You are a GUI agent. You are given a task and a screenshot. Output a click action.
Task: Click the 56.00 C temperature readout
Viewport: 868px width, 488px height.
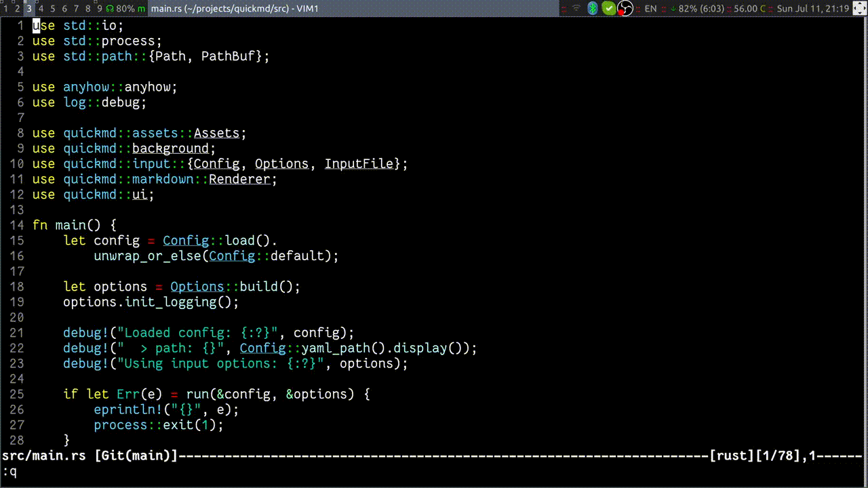point(749,9)
